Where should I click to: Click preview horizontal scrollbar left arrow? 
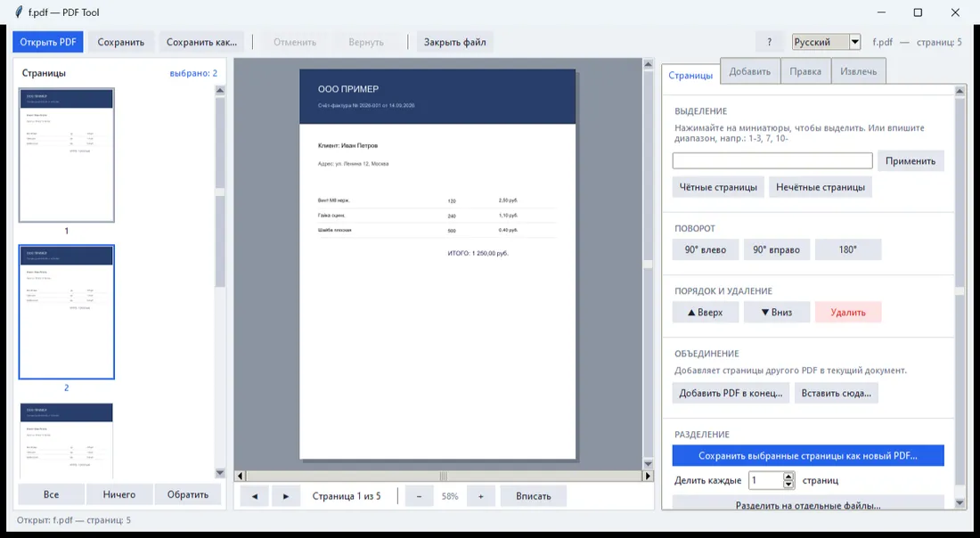240,477
